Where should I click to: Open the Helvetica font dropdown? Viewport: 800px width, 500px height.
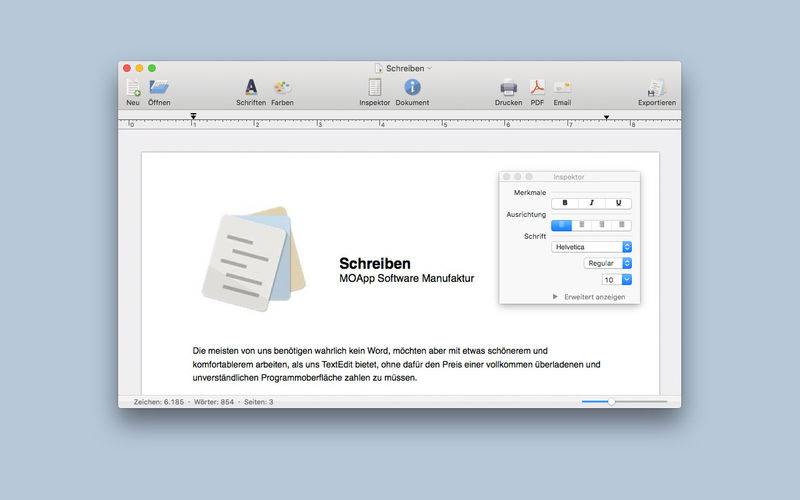click(591, 247)
